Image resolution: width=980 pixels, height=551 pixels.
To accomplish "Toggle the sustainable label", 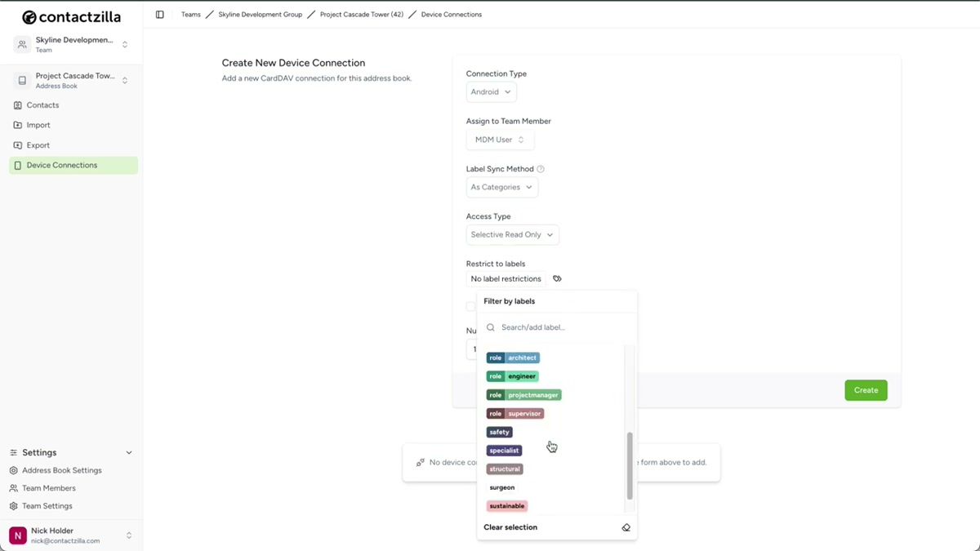I will click(x=506, y=505).
